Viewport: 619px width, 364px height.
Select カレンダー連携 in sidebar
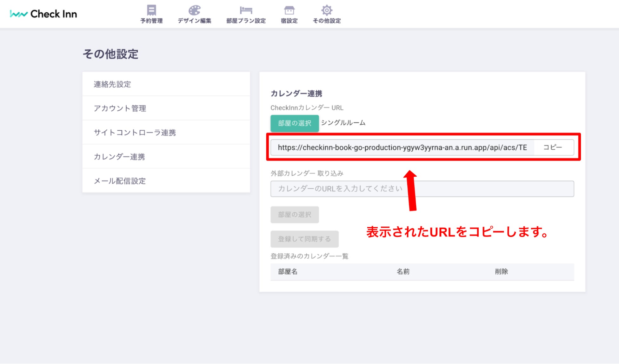tap(119, 157)
